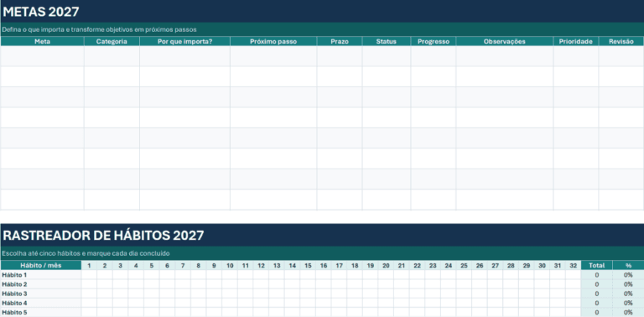Select the Hábito 3 row label
Screen dimensions: 644x317
40,294
